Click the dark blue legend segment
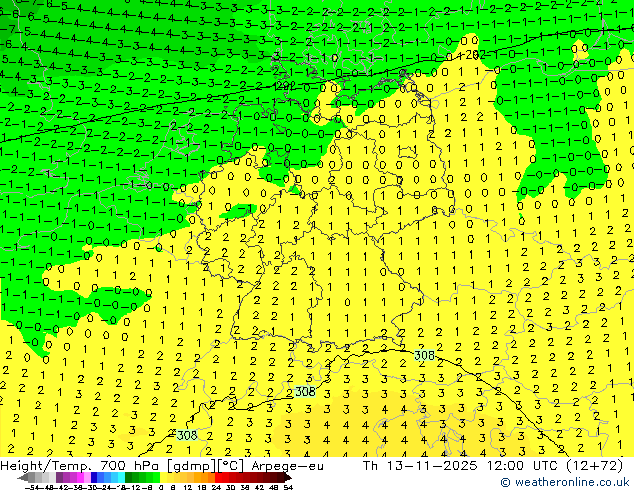Image resolution: width=634 pixels, height=490 pixels. click(x=94, y=477)
